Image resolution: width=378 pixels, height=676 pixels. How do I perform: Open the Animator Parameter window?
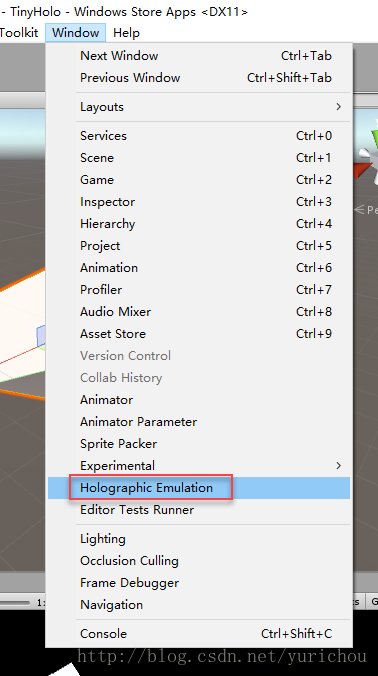tap(199, 422)
